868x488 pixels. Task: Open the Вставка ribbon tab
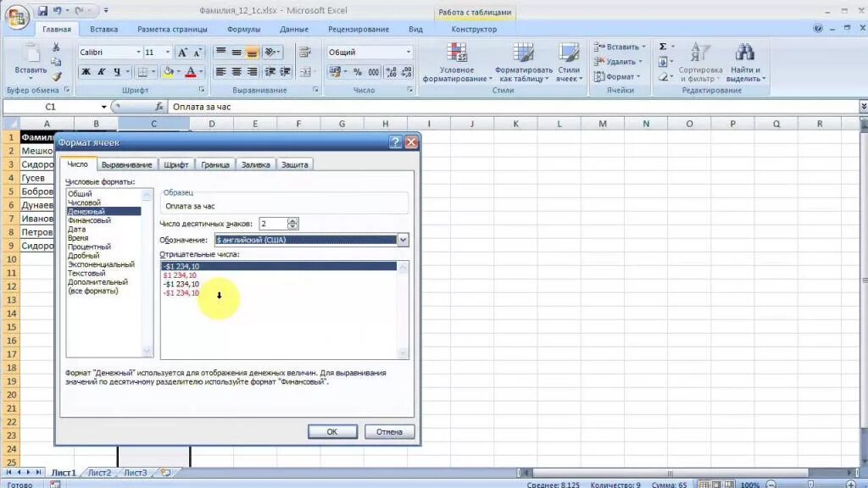103,30
